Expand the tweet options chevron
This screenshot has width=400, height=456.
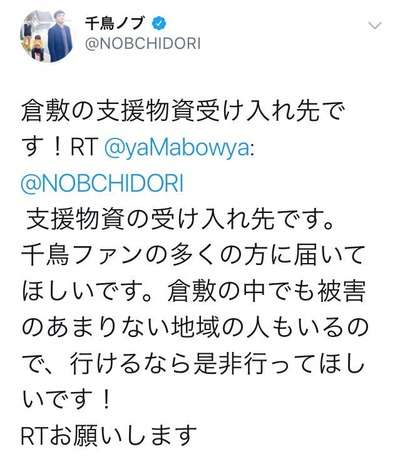click(x=375, y=26)
